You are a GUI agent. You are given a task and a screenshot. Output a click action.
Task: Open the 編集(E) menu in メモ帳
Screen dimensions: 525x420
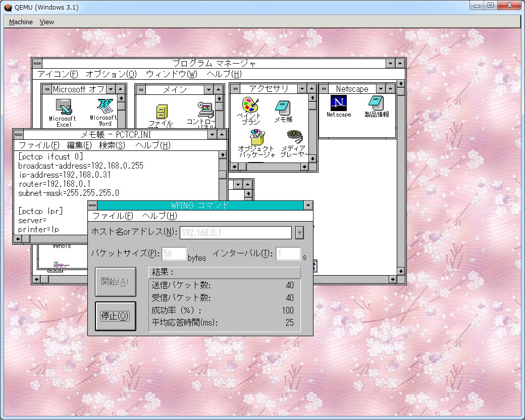(x=79, y=145)
